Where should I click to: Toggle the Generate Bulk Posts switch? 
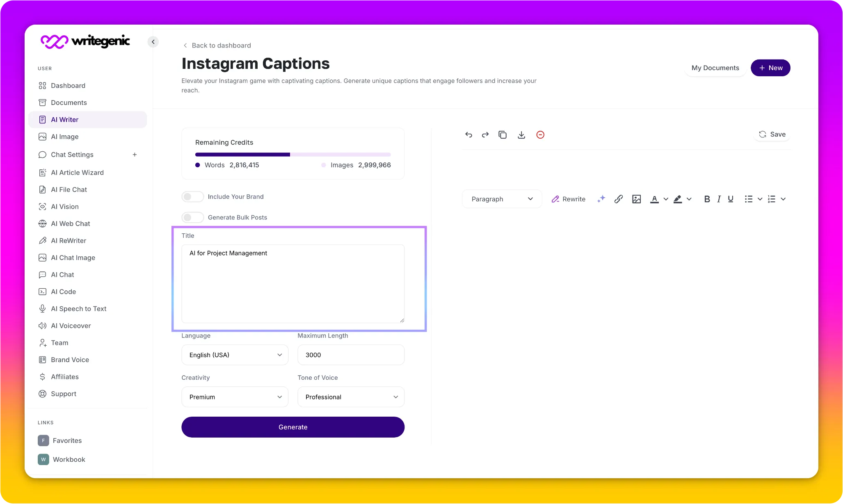192,217
